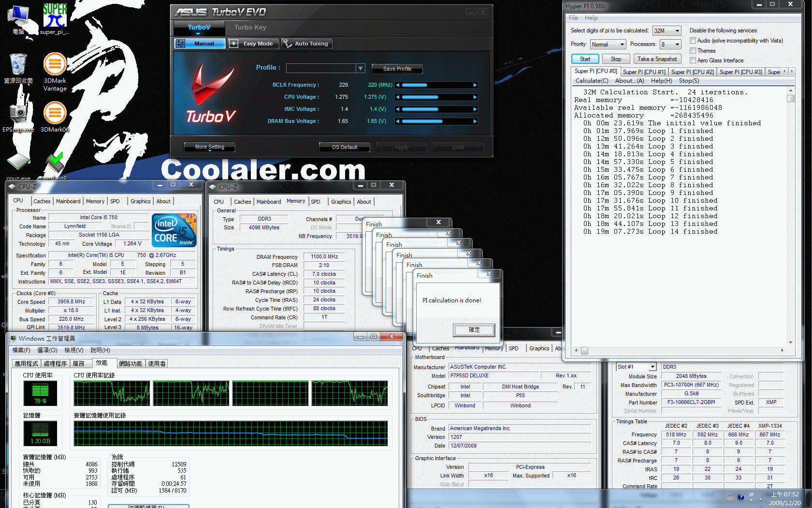
Task: Open Super PI [CPU #3] tab
Action: 740,72
